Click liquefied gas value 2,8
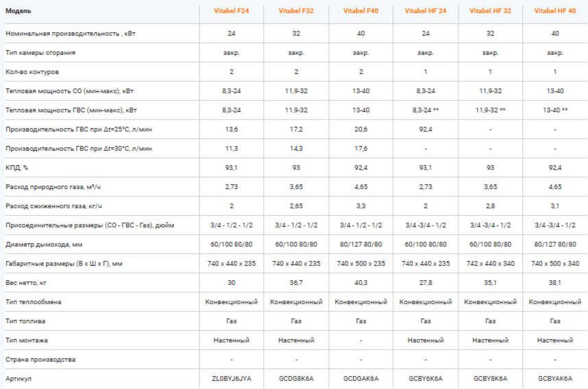 point(490,206)
